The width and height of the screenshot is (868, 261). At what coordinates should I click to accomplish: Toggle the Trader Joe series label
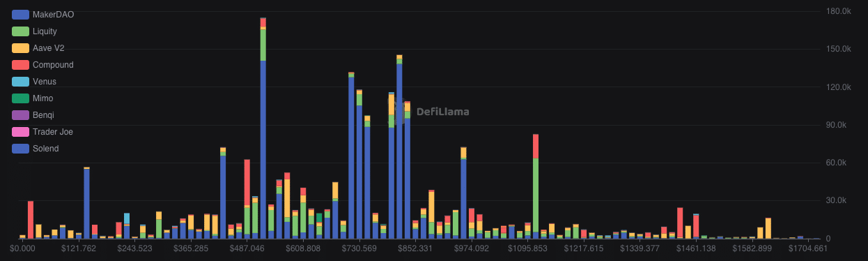point(53,132)
